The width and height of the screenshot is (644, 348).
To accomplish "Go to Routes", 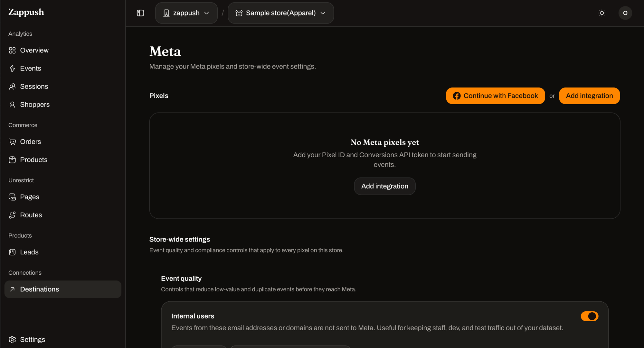I will click(x=63, y=215).
